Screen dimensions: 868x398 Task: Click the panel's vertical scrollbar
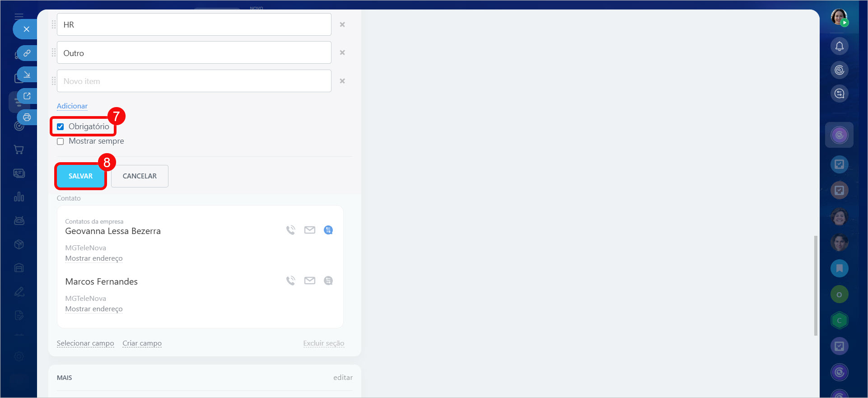coord(816,285)
